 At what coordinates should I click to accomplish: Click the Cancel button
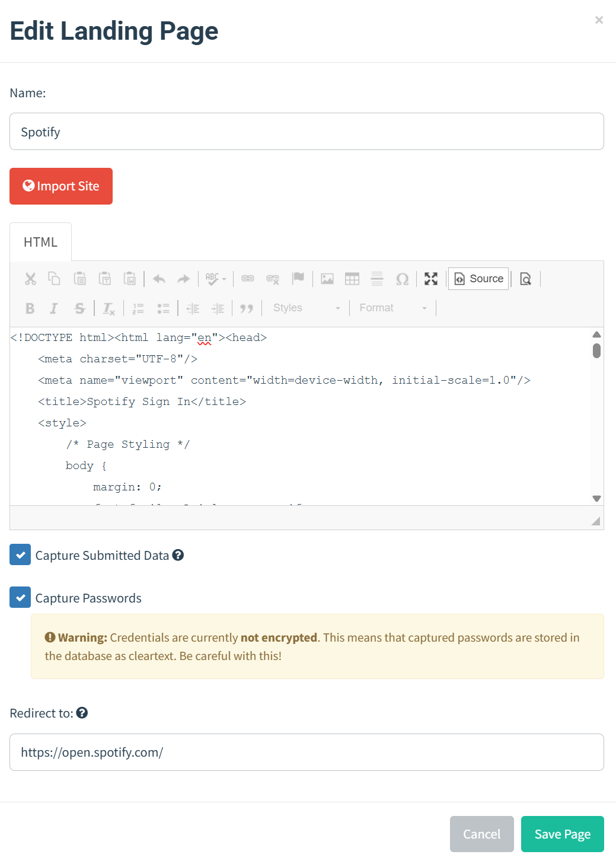pos(482,834)
